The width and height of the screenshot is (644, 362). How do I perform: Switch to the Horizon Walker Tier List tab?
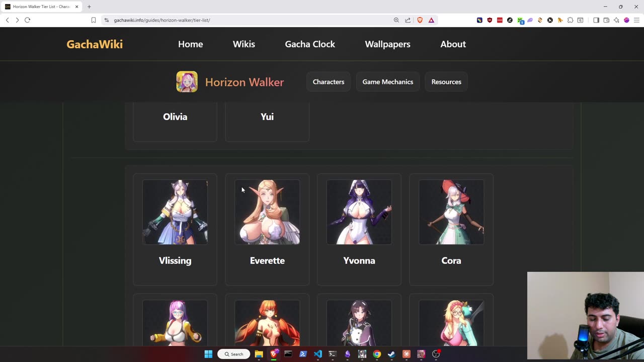[x=42, y=7]
